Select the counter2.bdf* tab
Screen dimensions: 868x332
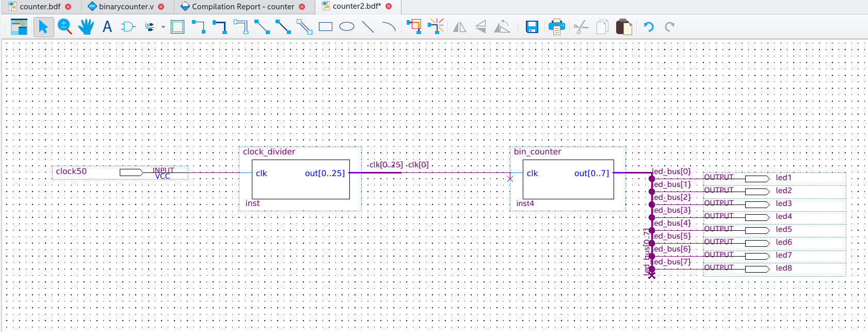click(x=357, y=7)
